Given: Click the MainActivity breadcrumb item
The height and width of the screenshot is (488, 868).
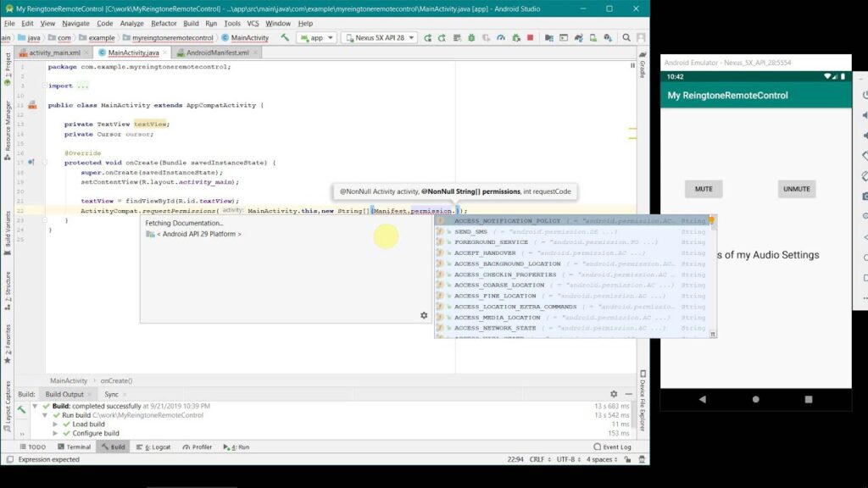Looking at the screenshot, I should 245,37.
